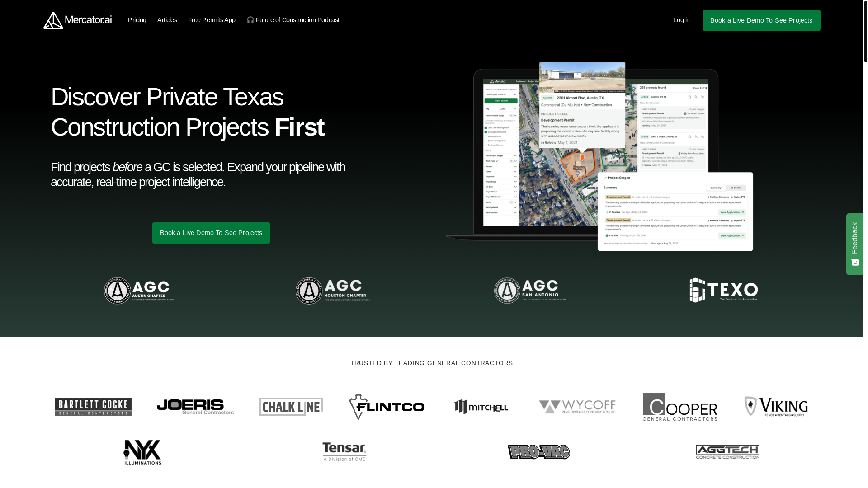Click the Wycoff Development & Construction logo
The height and width of the screenshot is (488, 868).
coord(577,407)
